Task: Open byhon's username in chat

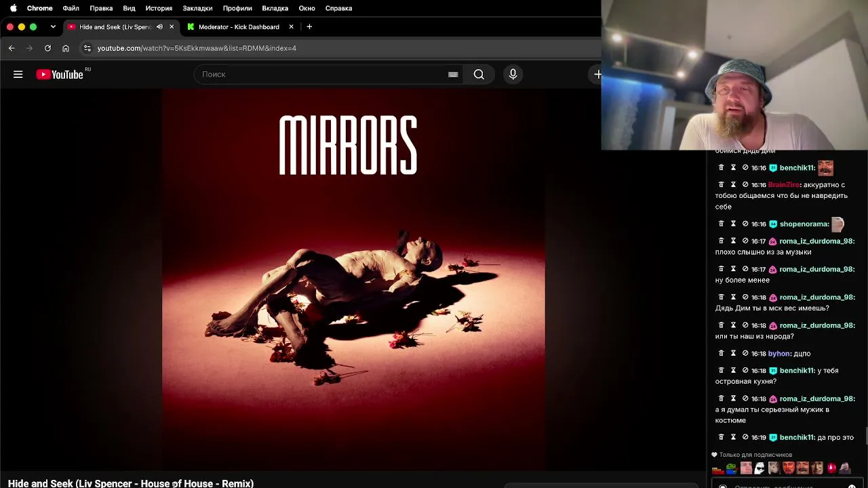Action: click(779, 354)
